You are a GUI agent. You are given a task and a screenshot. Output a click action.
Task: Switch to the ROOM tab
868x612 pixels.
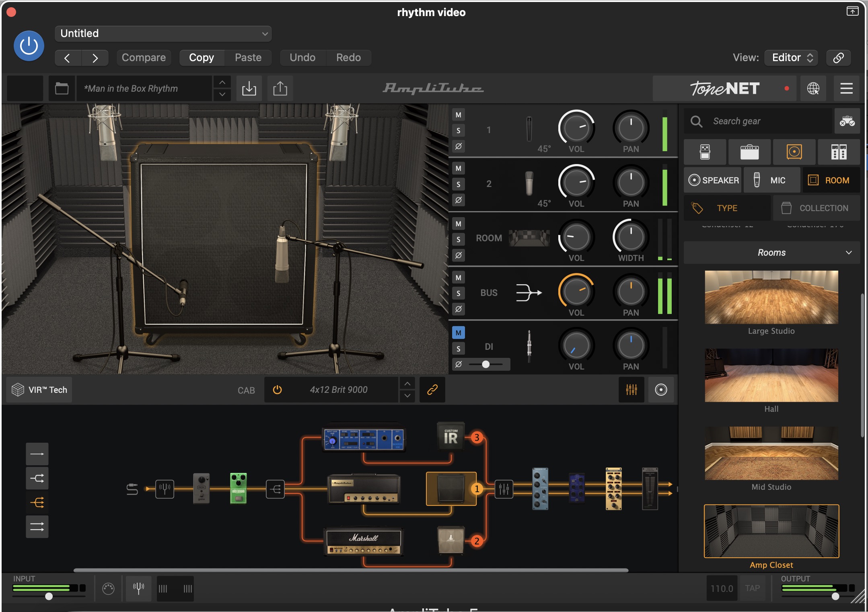(x=831, y=180)
